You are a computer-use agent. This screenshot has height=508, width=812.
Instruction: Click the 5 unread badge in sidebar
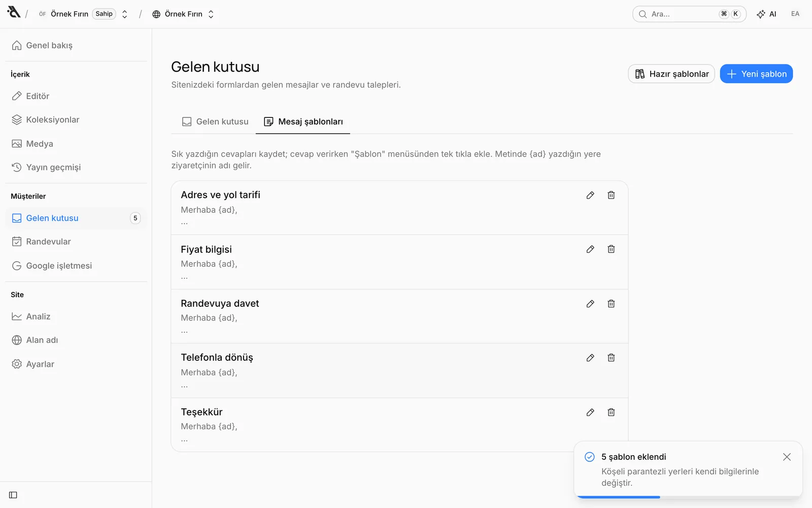[135, 218]
